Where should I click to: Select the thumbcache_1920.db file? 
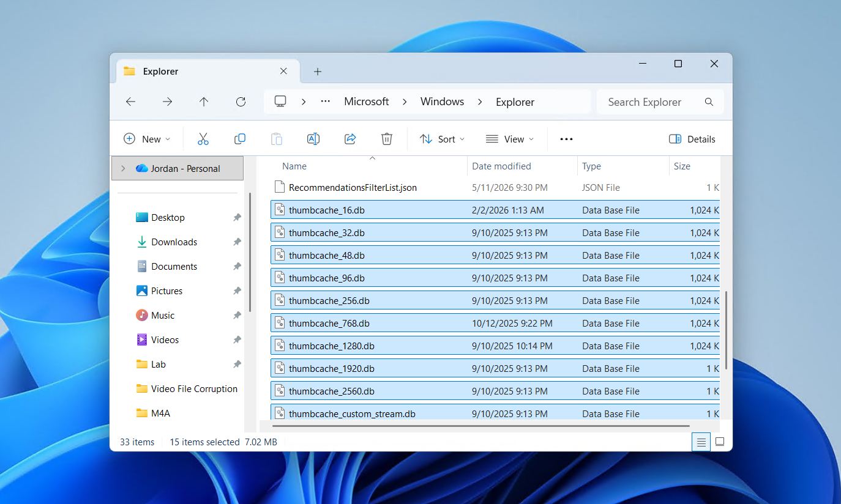(495, 369)
